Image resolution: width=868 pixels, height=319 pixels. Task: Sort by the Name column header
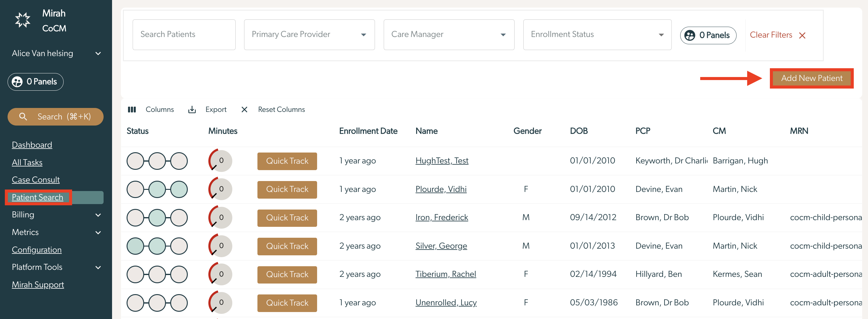coord(426,131)
